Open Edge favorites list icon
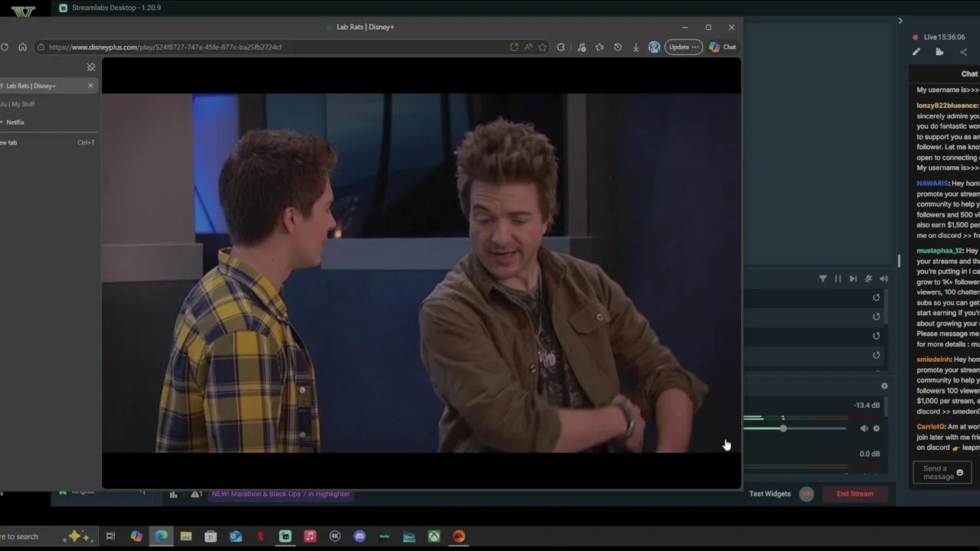Viewport: 980px width, 551px height. (x=599, y=47)
